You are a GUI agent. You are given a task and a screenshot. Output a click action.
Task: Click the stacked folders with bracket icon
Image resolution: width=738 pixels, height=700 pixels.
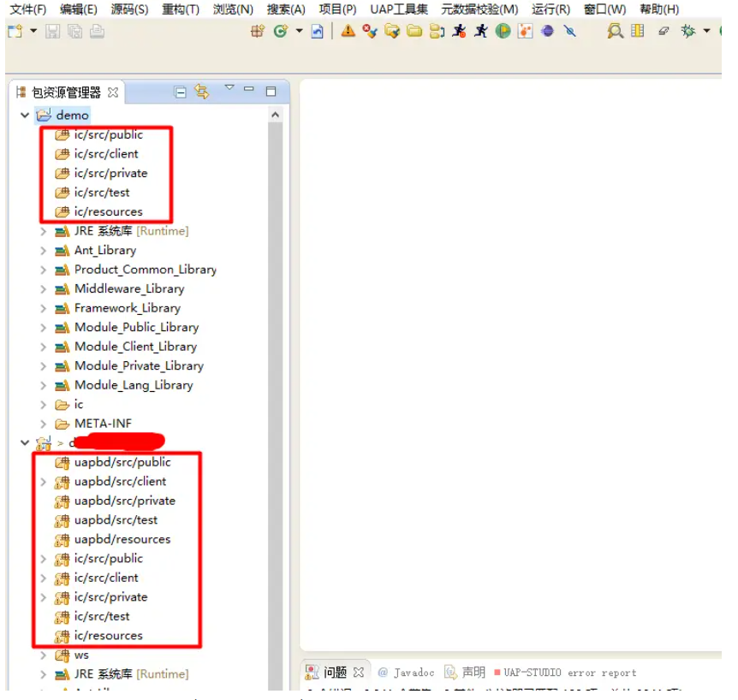[437, 32]
